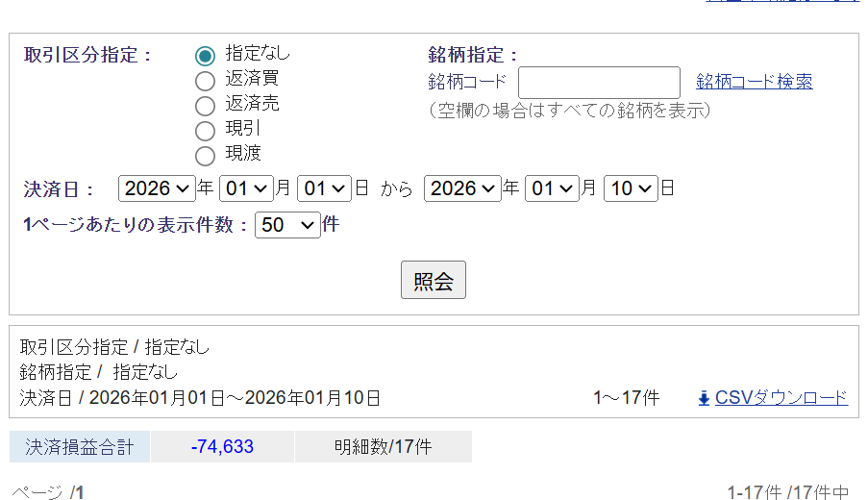Open the start day dropdown
868x500 pixels.
325,188
